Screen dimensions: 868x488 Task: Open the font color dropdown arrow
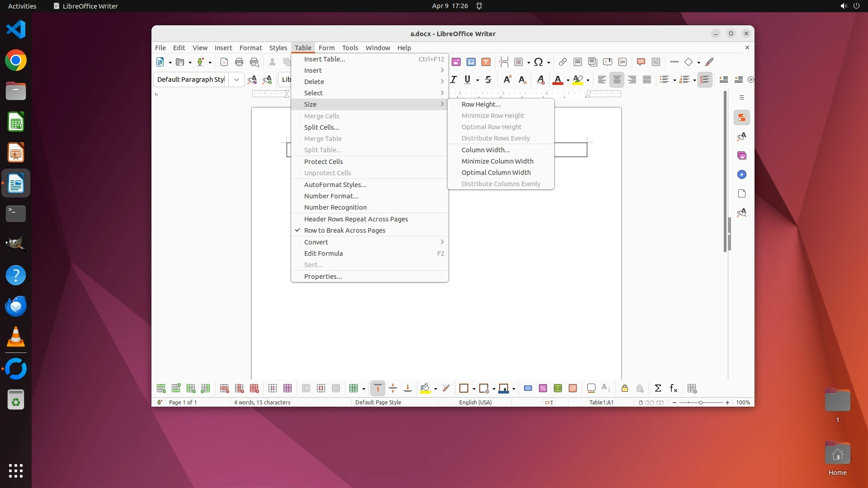(568, 80)
